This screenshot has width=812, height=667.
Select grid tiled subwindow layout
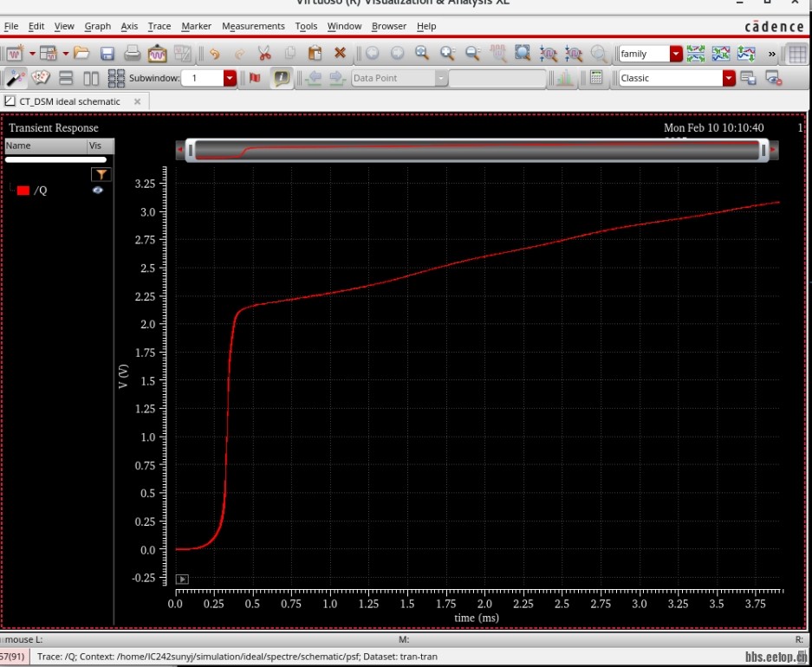point(116,78)
